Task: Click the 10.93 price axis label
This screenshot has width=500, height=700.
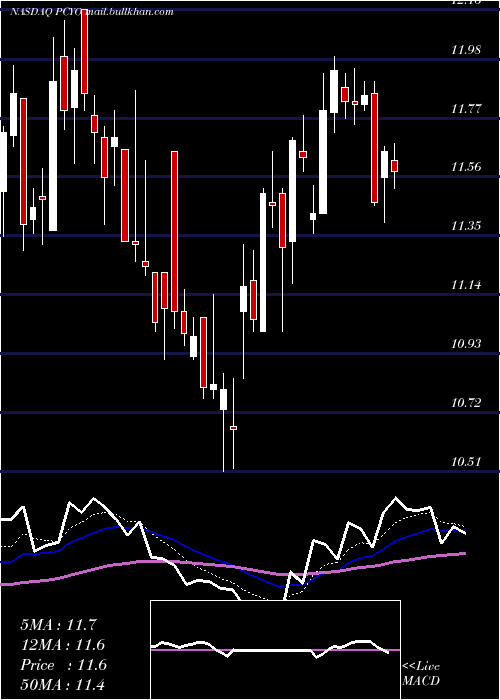Action: click(x=466, y=344)
